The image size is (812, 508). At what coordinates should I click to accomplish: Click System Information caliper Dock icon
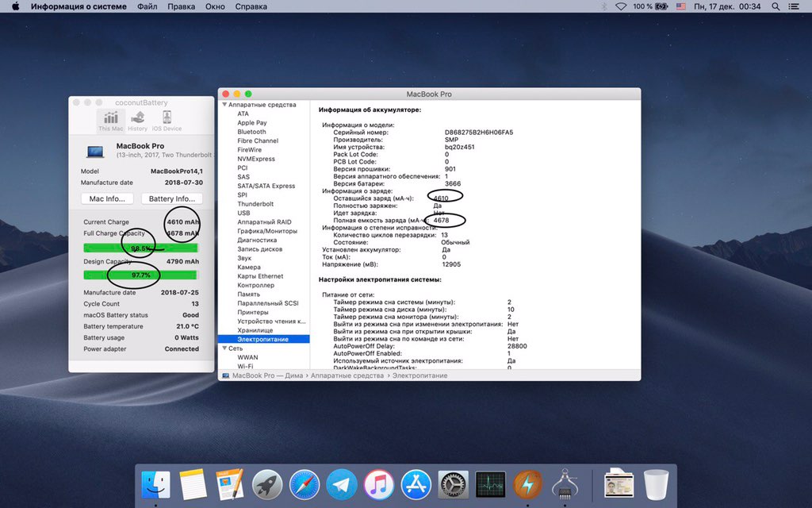coord(565,485)
